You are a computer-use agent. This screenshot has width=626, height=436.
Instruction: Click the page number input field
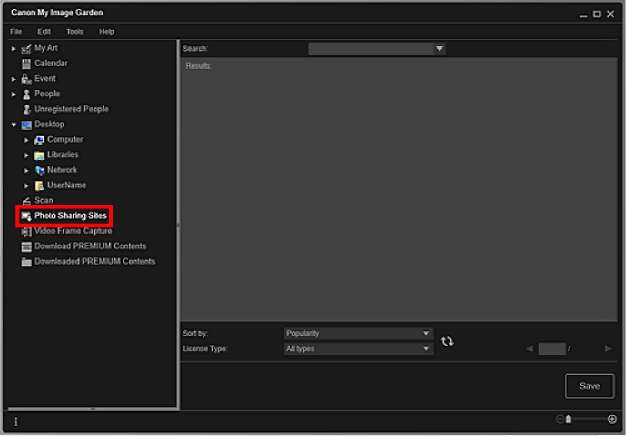pos(551,349)
